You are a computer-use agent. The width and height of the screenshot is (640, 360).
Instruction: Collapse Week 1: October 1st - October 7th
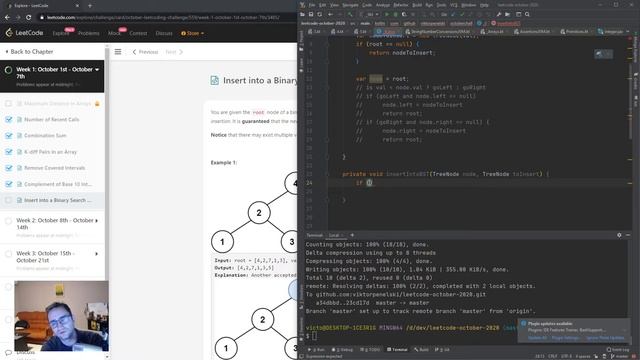pos(97,70)
